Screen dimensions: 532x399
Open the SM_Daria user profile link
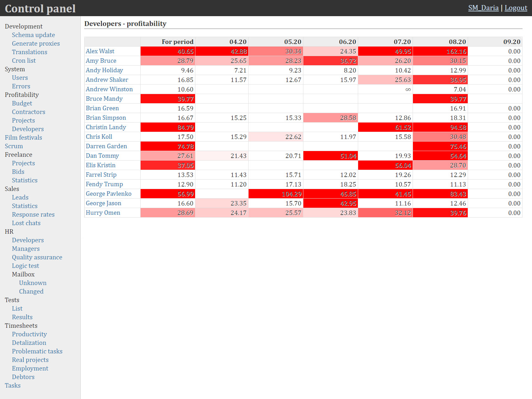point(483,8)
